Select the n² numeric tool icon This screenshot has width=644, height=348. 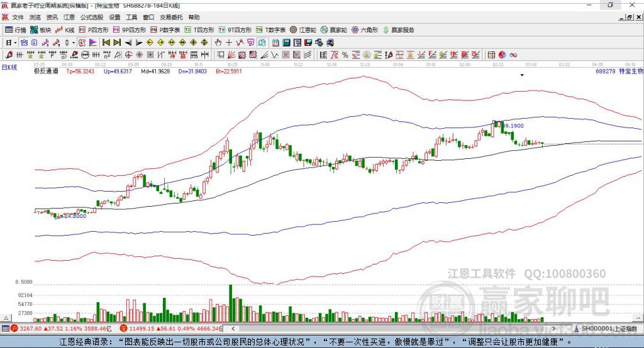pyautogui.click(x=107, y=55)
